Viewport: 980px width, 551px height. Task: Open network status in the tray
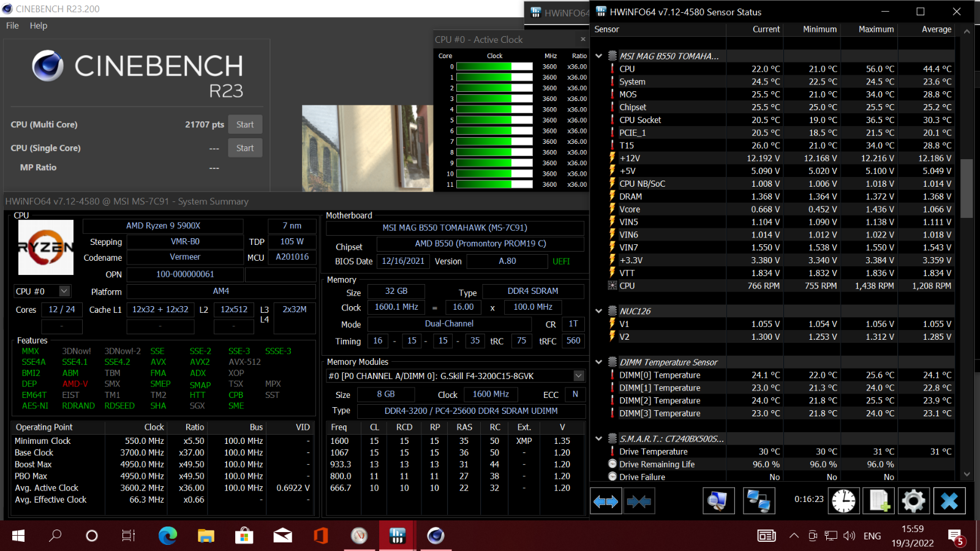pos(831,536)
